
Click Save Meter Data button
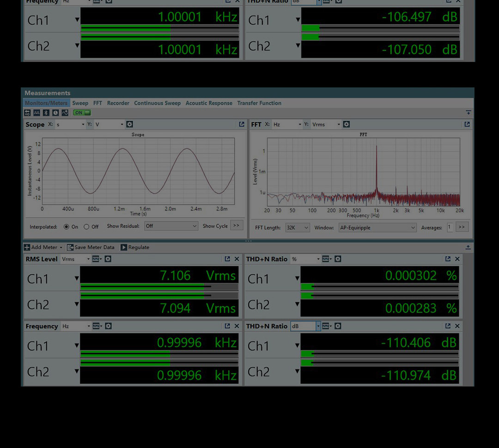click(91, 247)
